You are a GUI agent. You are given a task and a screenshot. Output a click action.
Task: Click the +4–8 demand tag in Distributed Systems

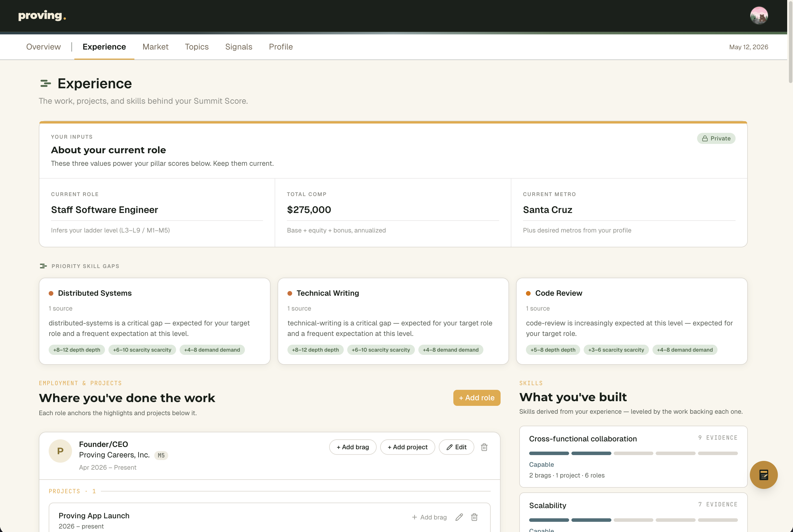212,350
